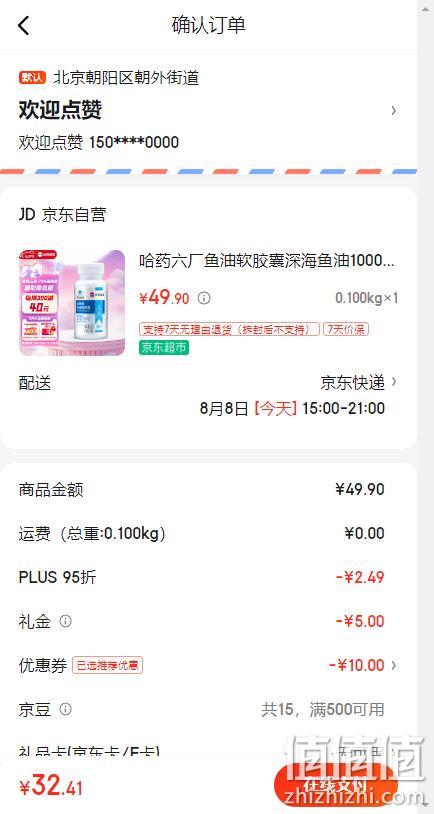Viewport: 434px width, 814px height.
Task: Select the 8月8日 15:00-21:00 delivery time slot
Action: (x=292, y=409)
